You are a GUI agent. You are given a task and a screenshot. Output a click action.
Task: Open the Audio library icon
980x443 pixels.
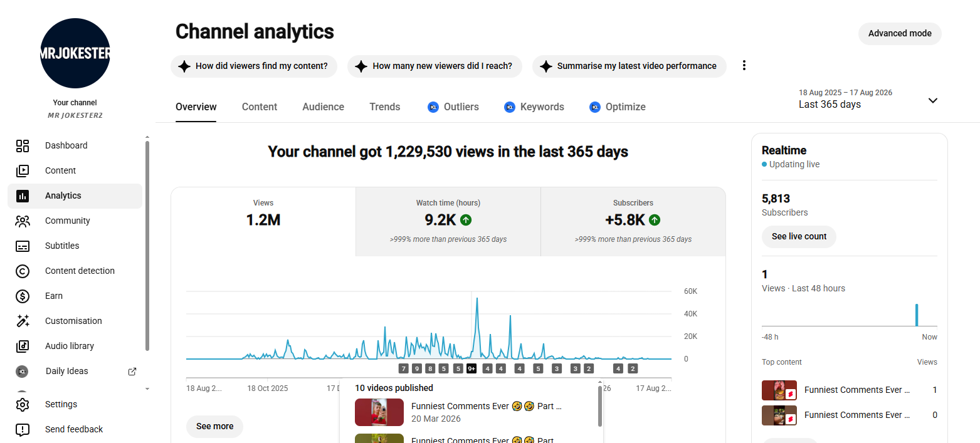(x=23, y=347)
